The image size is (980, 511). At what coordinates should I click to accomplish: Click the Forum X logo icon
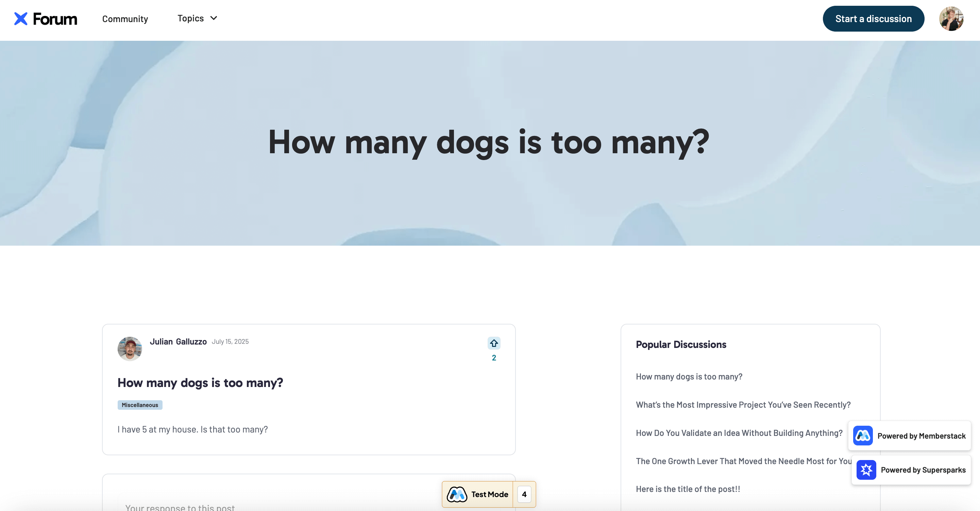[x=21, y=19]
